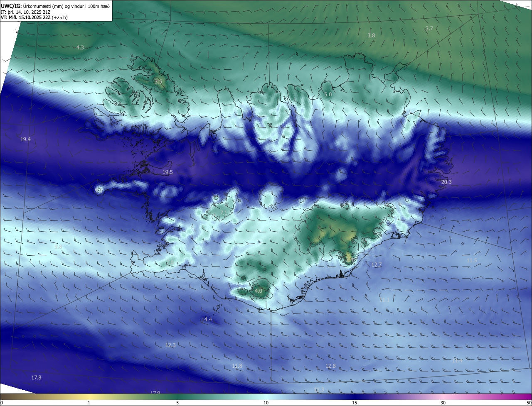This screenshot has width=532, height=406.
Task: Select the 11.4 value label
Action: pos(458,361)
